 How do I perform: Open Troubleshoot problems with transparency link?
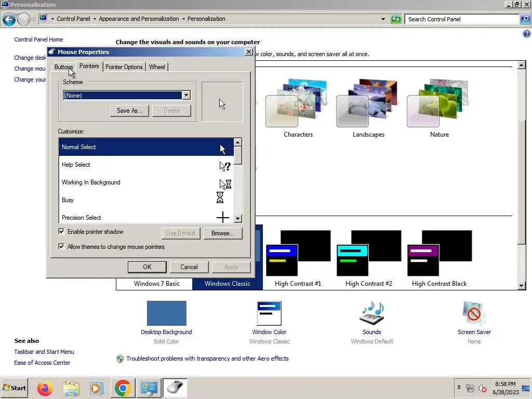(207, 358)
